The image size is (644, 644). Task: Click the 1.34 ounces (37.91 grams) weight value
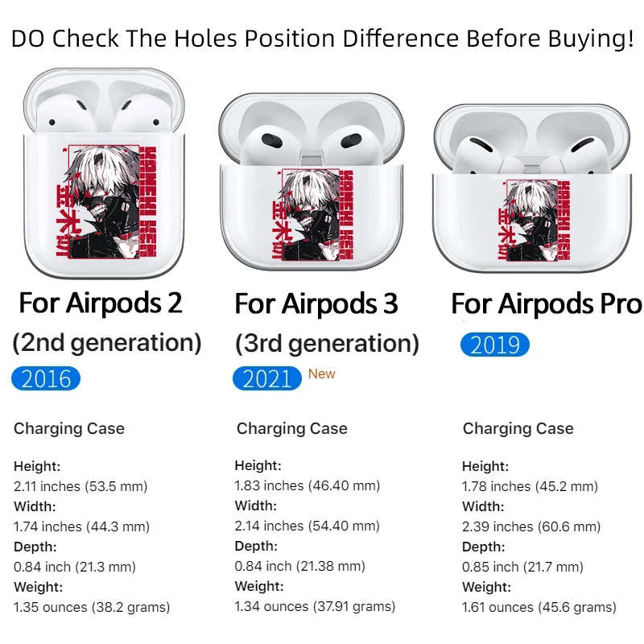(x=315, y=607)
